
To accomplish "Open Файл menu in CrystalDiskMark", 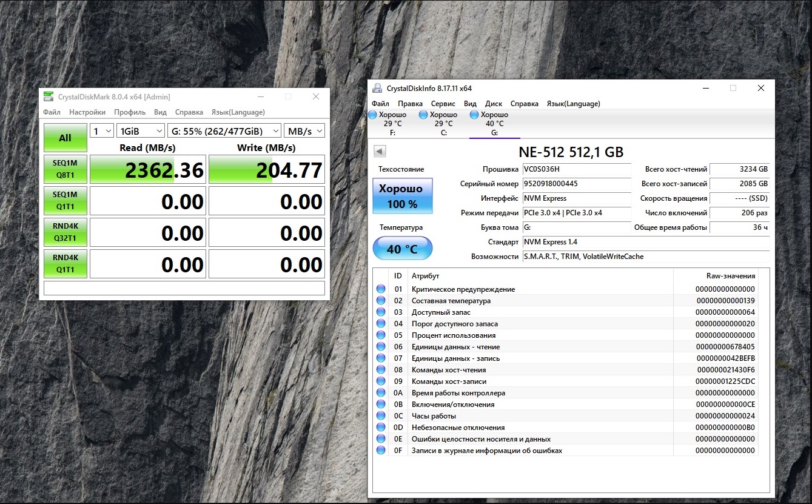I will coord(52,112).
